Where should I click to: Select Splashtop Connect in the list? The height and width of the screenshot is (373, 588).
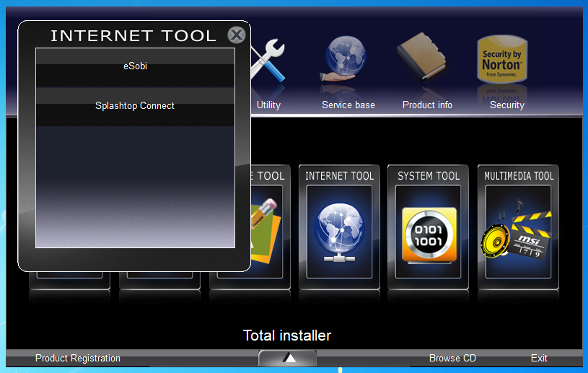pyautogui.click(x=135, y=107)
